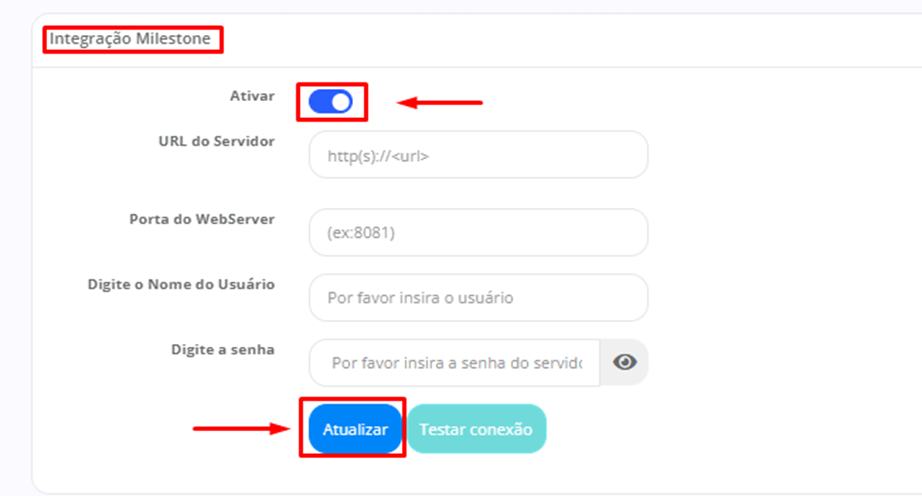
Task: Select the Nome do Usuário input box
Action: tap(478, 298)
